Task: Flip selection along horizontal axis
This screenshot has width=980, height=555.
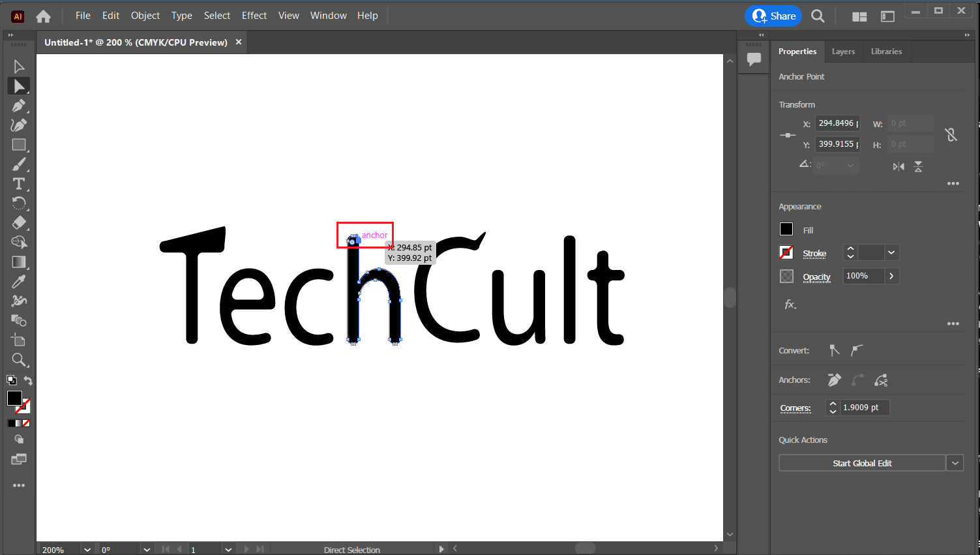Action: pyautogui.click(x=898, y=166)
